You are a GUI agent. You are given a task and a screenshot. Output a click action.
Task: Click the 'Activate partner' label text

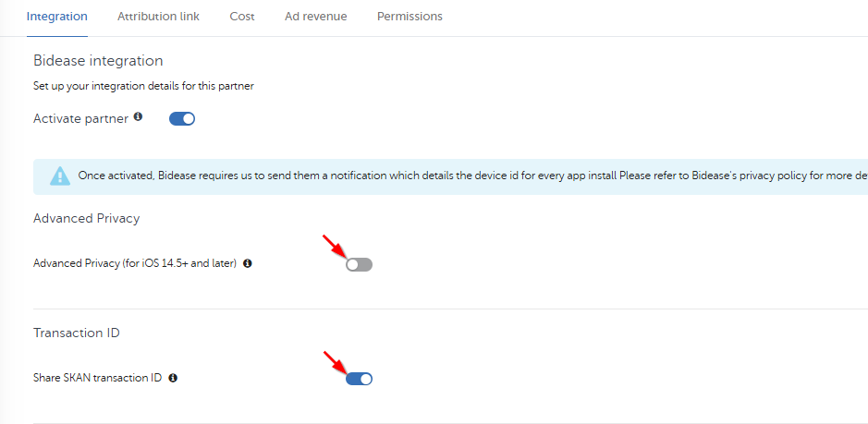(x=80, y=118)
